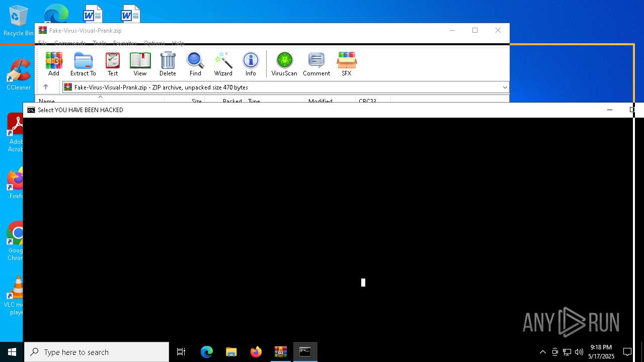Viewport: 644px width, 362px height.
Task: Select the VLC media player shortcut
Action: click(15, 296)
